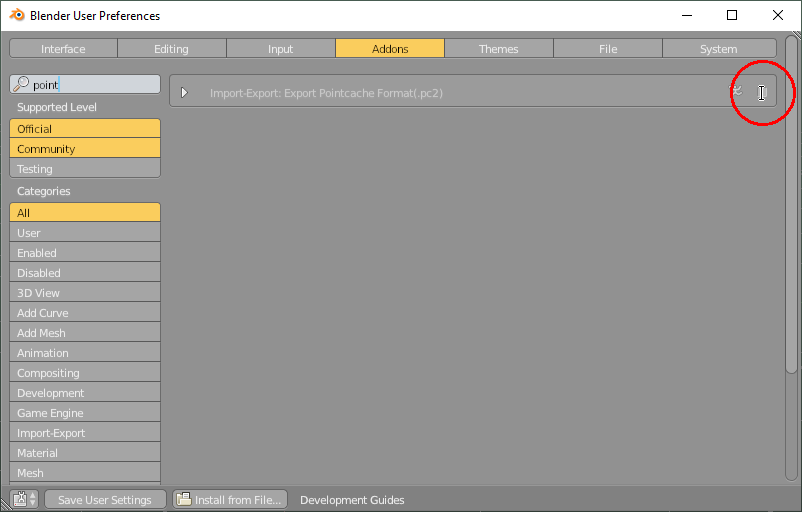Select the User category
This screenshot has height=512, width=802.
[85, 232]
